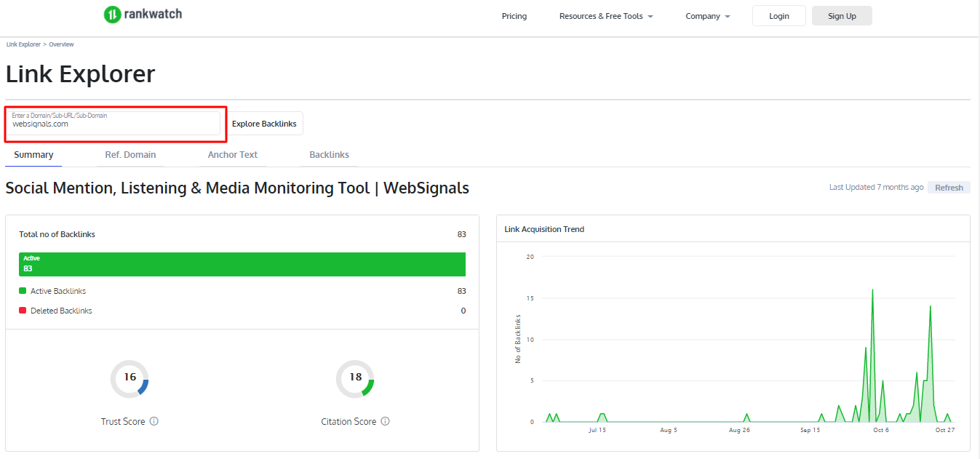Viewport: 980px width, 459px height.
Task: Click the Sep 15 x-axis label
Action: tap(810, 430)
